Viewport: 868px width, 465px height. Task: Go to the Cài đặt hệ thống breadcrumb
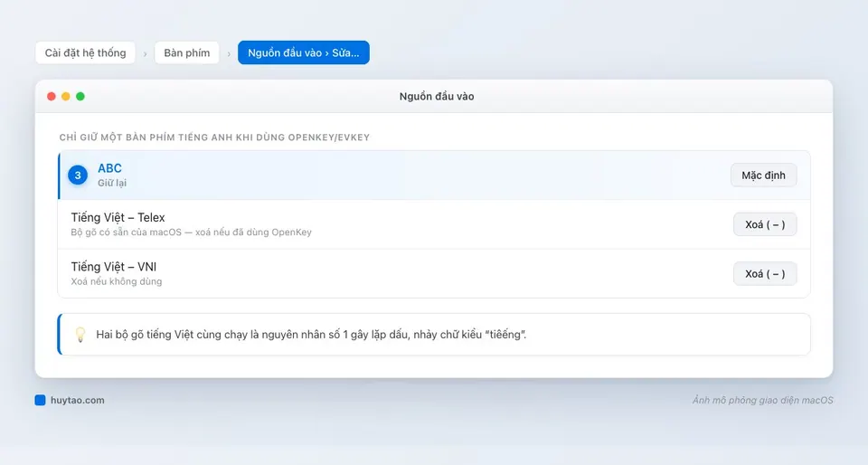85,52
